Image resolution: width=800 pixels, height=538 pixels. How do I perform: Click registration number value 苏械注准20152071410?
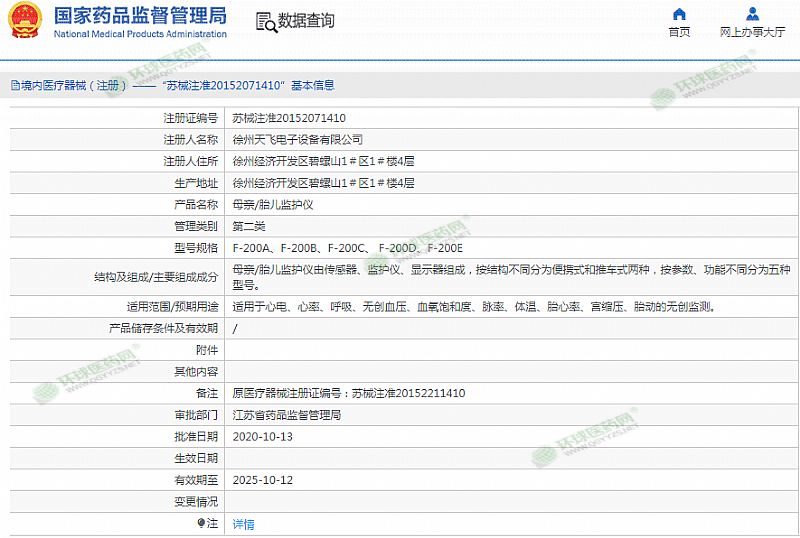(x=289, y=118)
